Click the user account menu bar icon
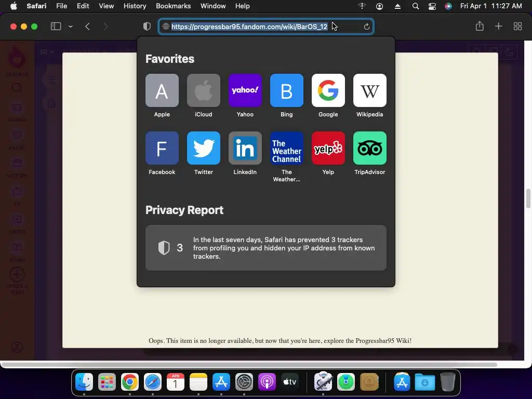This screenshot has height=399, width=532. [x=379, y=6]
